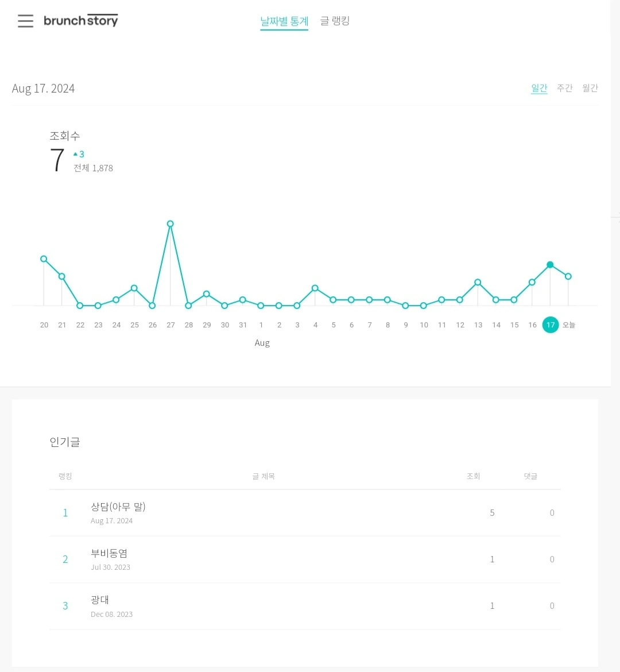This screenshot has height=672, width=620.
Task: Select 오늘 on the chart axis
Action: coord(568,325)
